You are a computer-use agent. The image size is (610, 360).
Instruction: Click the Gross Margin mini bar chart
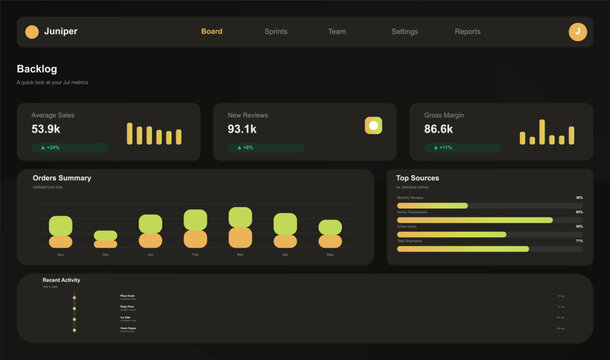coord(547,132)
